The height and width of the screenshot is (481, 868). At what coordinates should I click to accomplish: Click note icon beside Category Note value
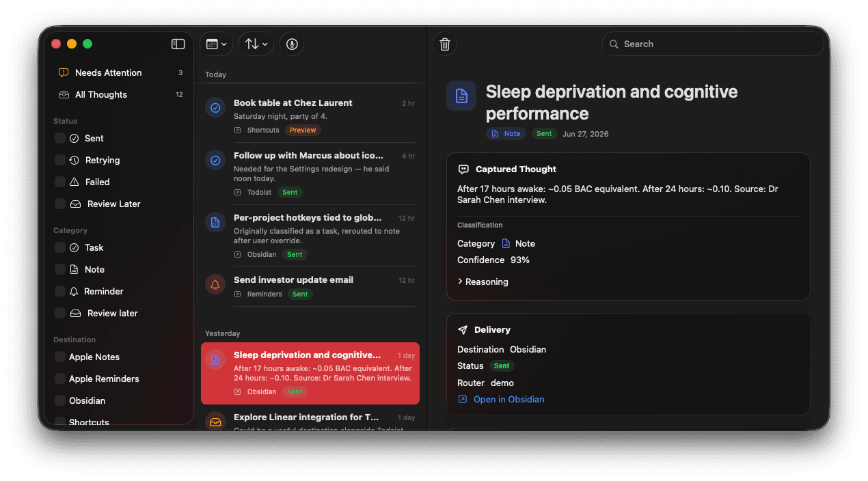506,243
